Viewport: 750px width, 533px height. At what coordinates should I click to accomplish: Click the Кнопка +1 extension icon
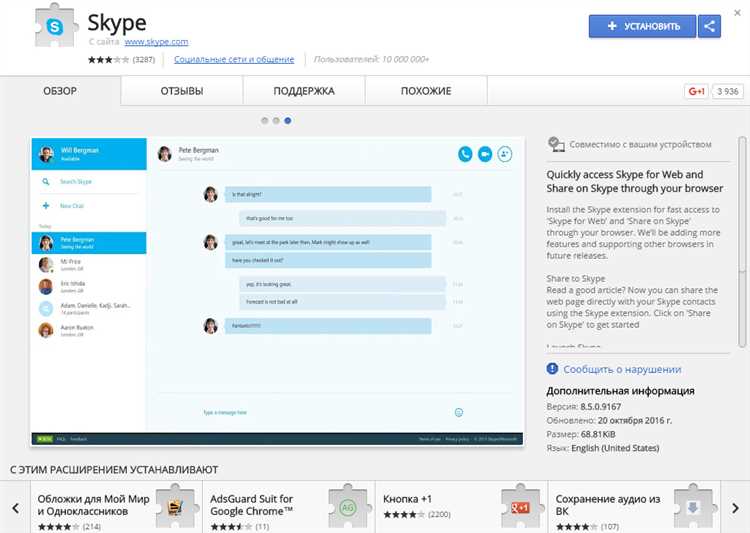click(x=520, y=507)
